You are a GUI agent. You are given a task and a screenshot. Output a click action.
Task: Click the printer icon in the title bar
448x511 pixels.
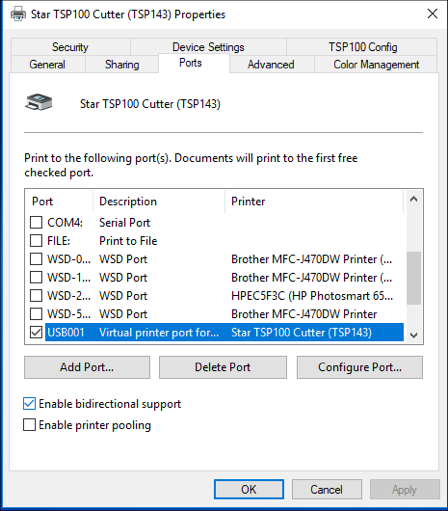click(x=18, y=14)
